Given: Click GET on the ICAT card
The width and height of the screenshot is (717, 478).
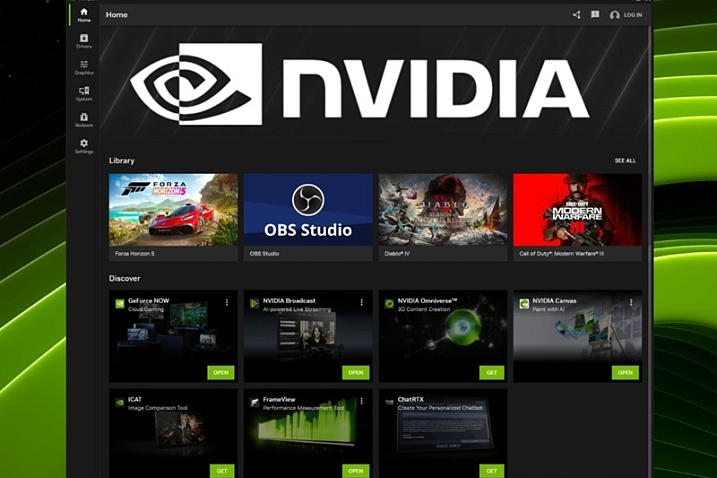Looking at the screenshot, I should point(222,471).
